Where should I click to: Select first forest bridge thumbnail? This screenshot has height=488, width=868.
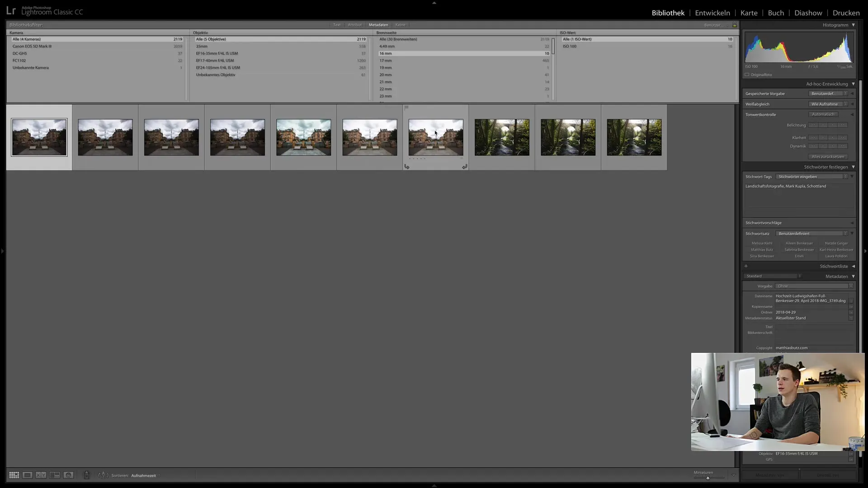point(502,137)
